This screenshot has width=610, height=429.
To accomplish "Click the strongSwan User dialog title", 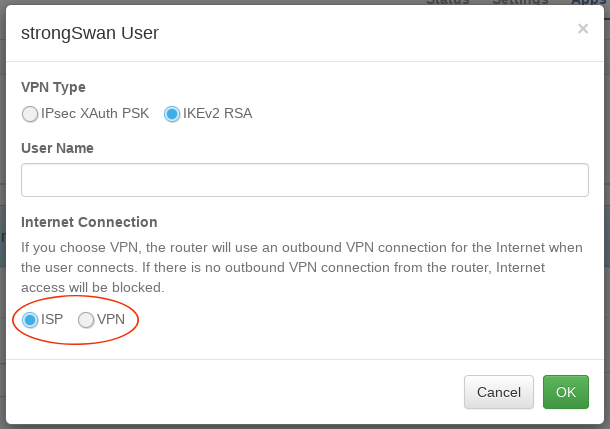I will coord(90,33).
